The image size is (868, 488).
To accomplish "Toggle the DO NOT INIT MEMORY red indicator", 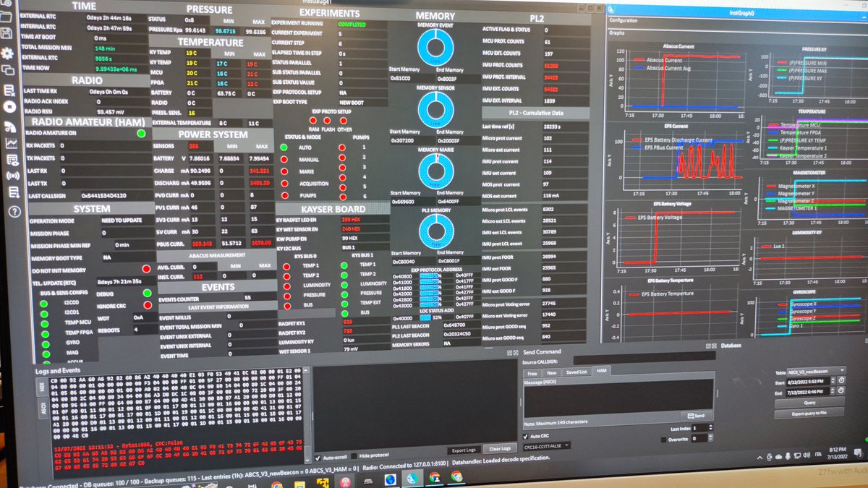I will pyautogui.click(x=146, y=269).
